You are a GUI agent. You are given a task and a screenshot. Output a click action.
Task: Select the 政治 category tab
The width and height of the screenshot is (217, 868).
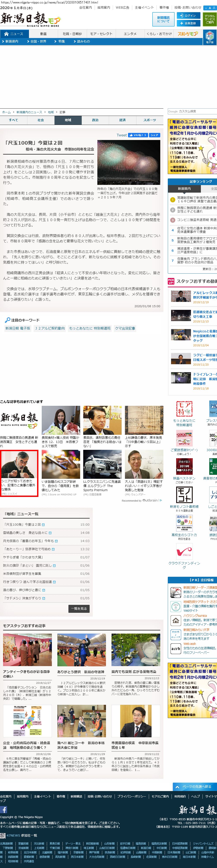(x=95, y=120)
